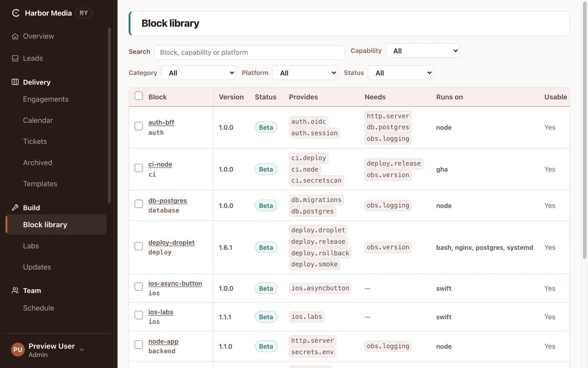Click the Overview home icon
This screenshot has width=588, height=368.
pos(15,36)
